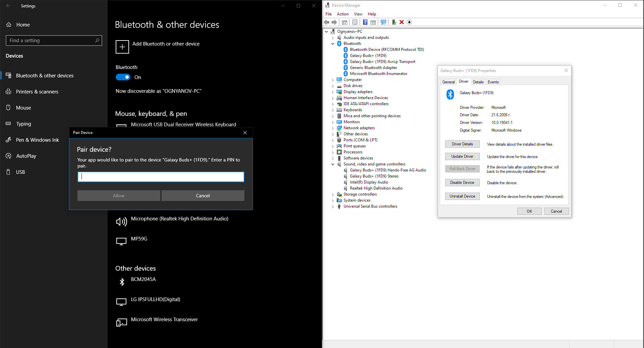Click the Properties toolbar icon in Device Manager
The height and width of the screenshot is (348, 644).
(355, 22)
